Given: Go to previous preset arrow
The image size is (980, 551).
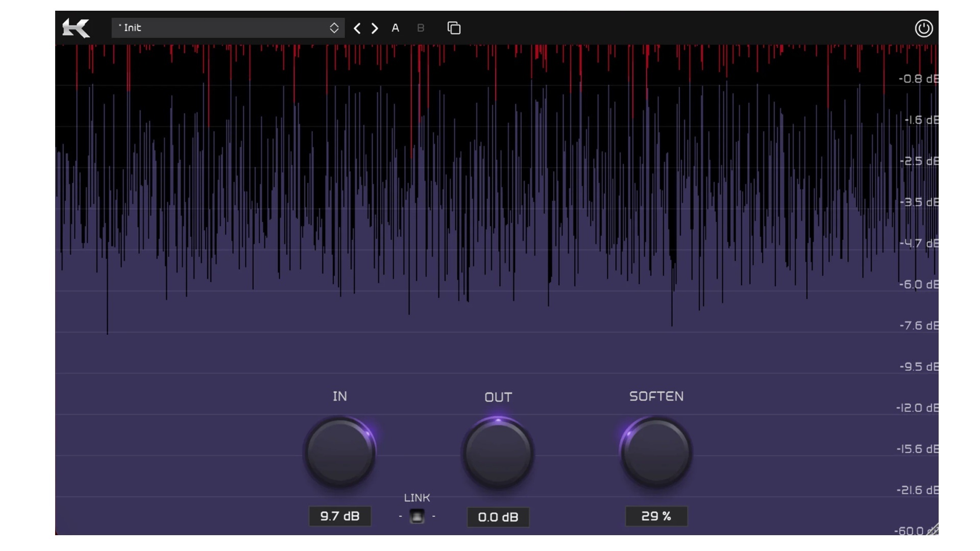Looking at the screenshot, I should 357,29.
